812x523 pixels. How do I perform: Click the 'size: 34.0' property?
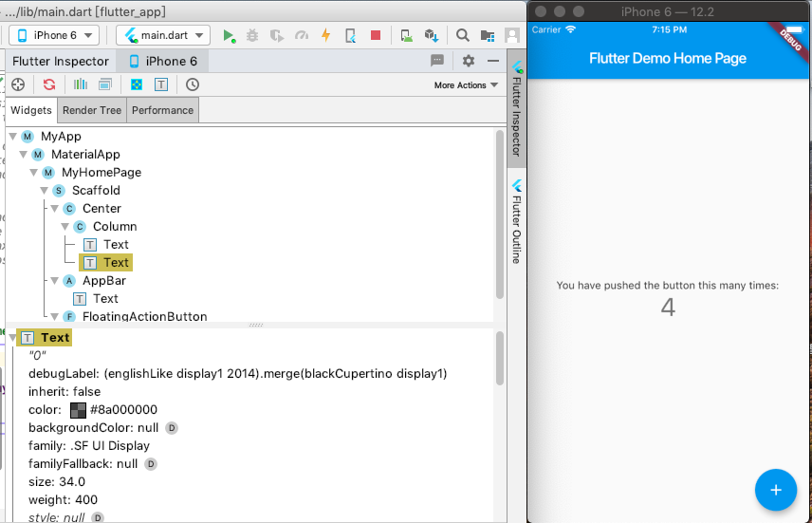57,482
